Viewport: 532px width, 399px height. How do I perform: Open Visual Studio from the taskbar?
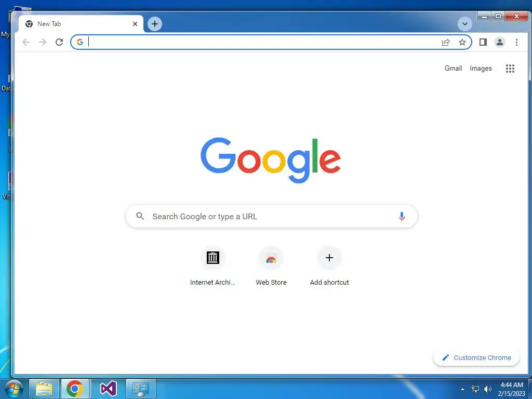[109, 389]
